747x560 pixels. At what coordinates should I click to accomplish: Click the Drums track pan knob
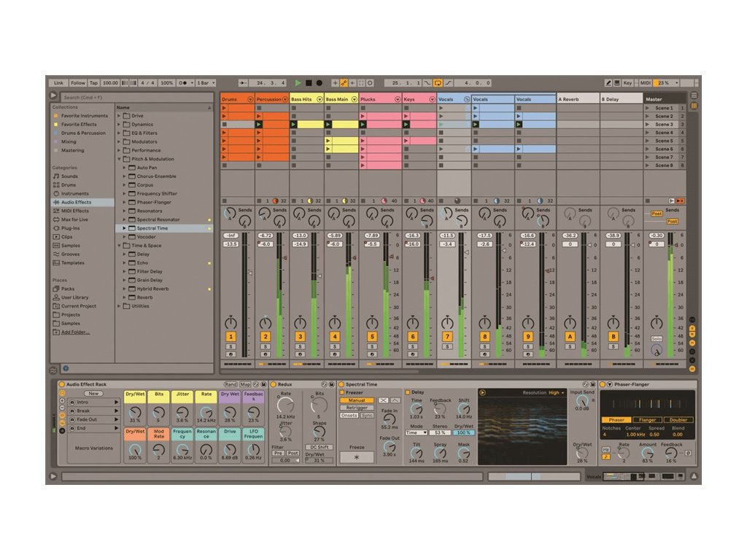click(231, 322)
